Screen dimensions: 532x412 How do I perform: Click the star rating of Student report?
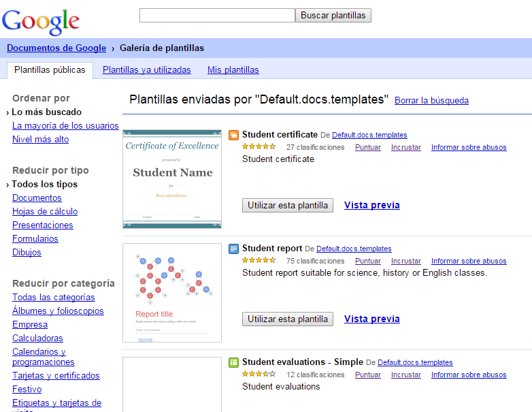pos(259,261)
